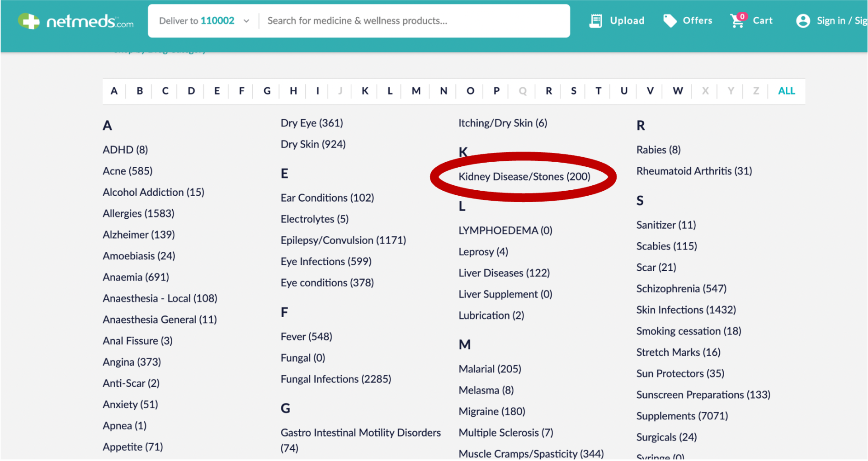The width and height of the screenshot is (868, 461).
Task: Select letter K in alphabet filter
Action: (x=365, y=91)
